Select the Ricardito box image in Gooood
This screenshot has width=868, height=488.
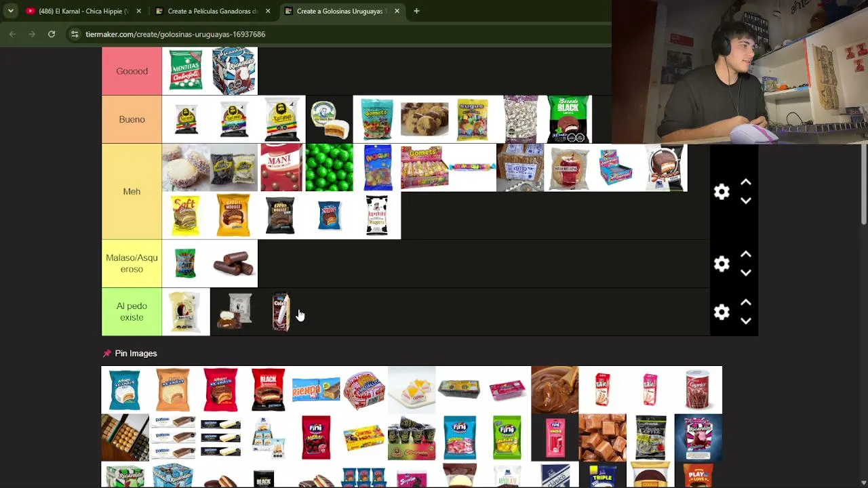tap(234, 71)
